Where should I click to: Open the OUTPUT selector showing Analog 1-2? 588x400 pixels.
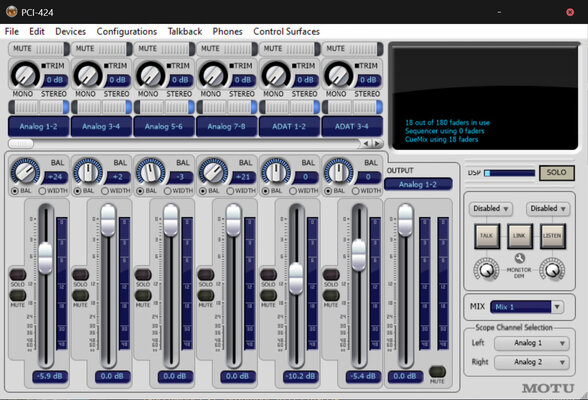point(418,184)
